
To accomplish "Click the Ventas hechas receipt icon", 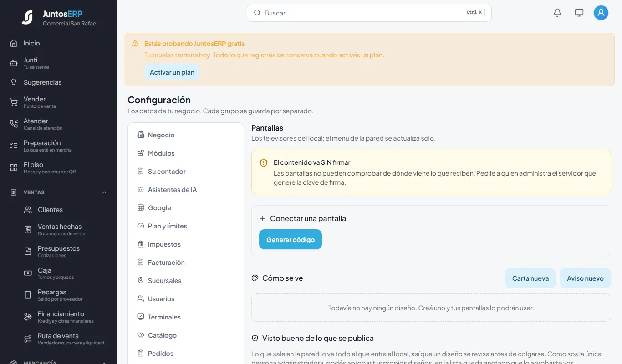I will 28,230.
